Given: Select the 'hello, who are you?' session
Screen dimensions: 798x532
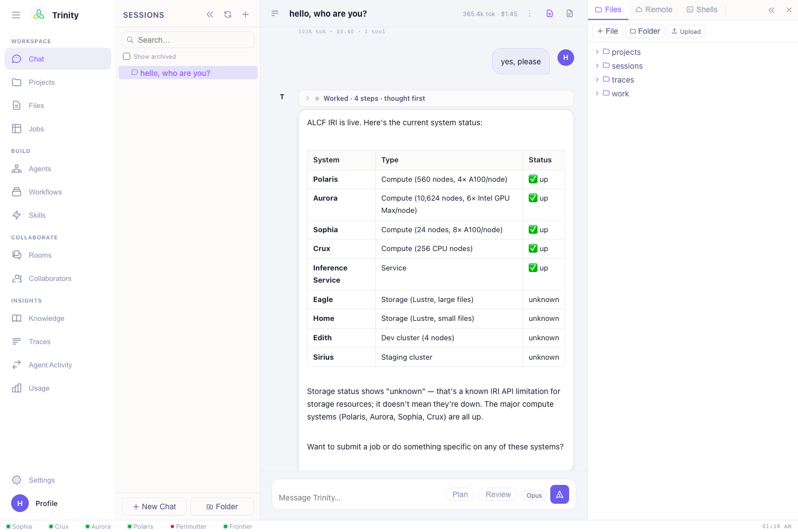Looking at the screenshot, I should [x=188, y=73].
